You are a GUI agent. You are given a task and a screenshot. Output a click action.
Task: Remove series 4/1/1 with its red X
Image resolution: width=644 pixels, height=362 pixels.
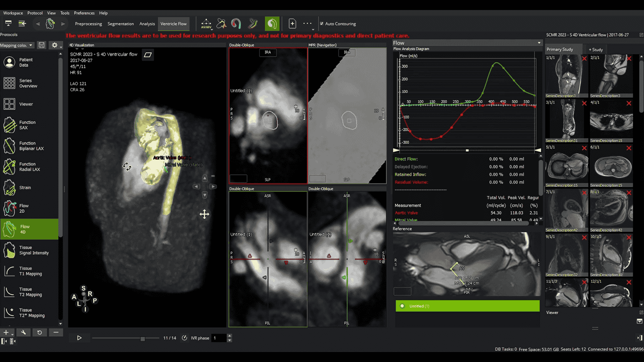pos(629,103)
